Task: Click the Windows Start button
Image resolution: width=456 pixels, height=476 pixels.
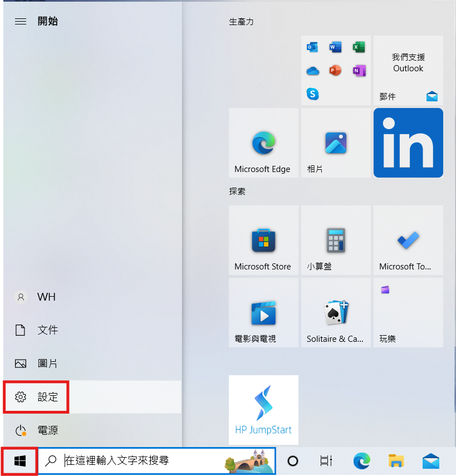Action: [x=19, y=461]
